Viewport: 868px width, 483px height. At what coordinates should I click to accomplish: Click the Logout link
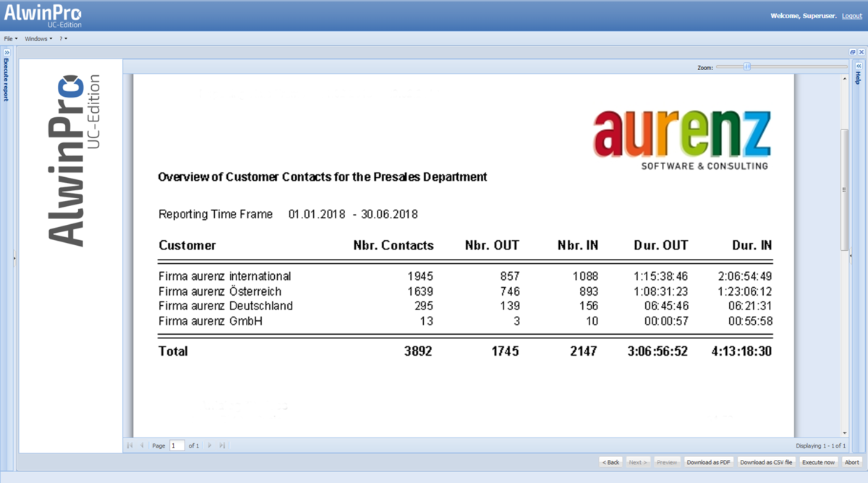tap(852, 16)
